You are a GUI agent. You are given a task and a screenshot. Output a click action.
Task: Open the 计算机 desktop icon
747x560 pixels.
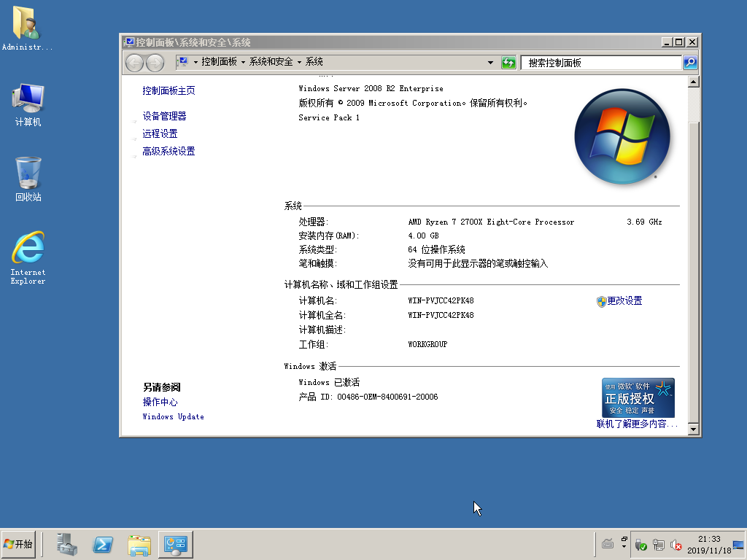(27, 96)
